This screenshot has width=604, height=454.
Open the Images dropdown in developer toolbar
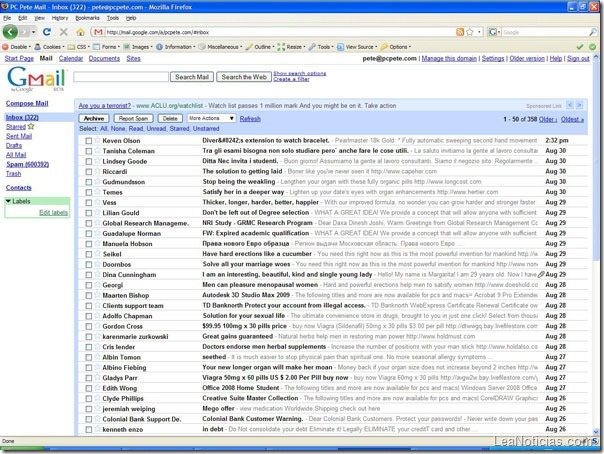(138, 47)
